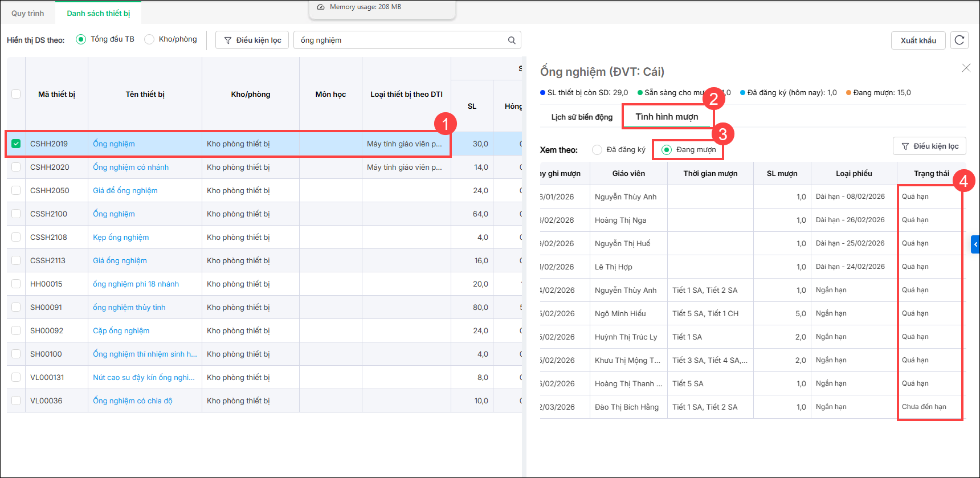Open Điều kiện lọc filter in toolbar
The width and height of the screenshot is (980, 478).
[x=252, y=40]
